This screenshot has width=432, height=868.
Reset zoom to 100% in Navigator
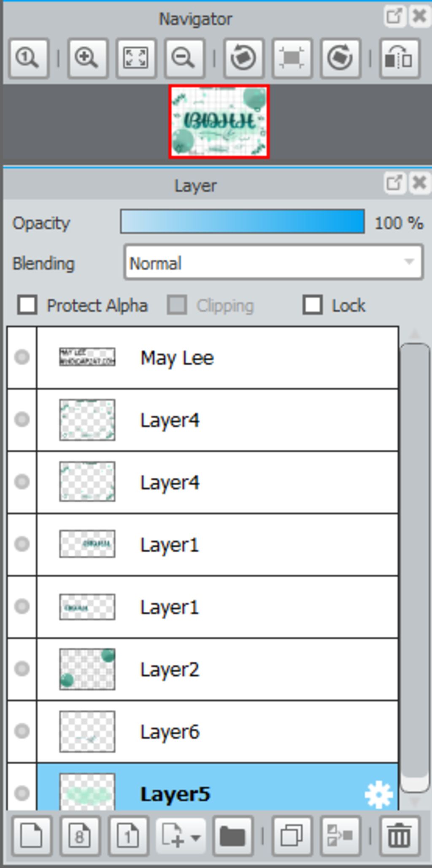(x=29, y=58)
